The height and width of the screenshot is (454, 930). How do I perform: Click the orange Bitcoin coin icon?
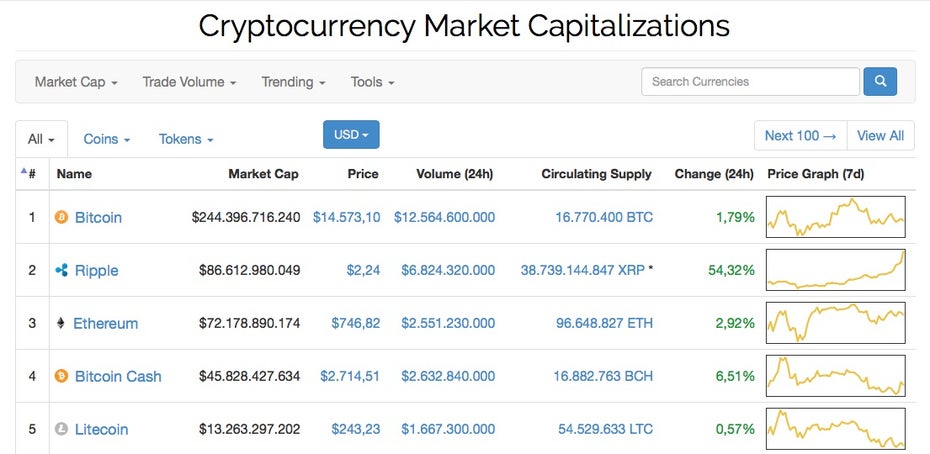(x=61, y=217)
